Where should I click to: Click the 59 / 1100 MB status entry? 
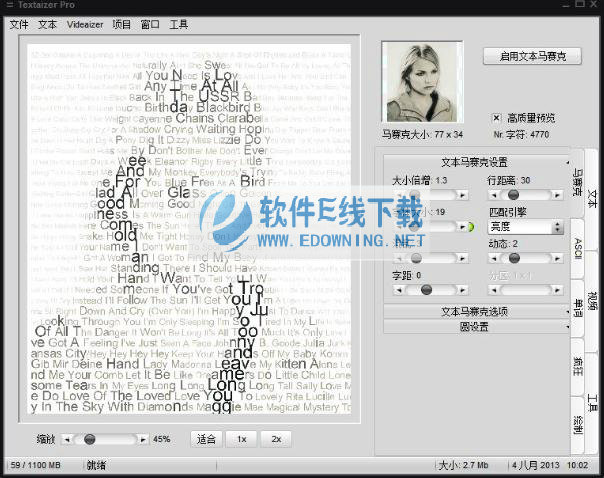[35, 465]
